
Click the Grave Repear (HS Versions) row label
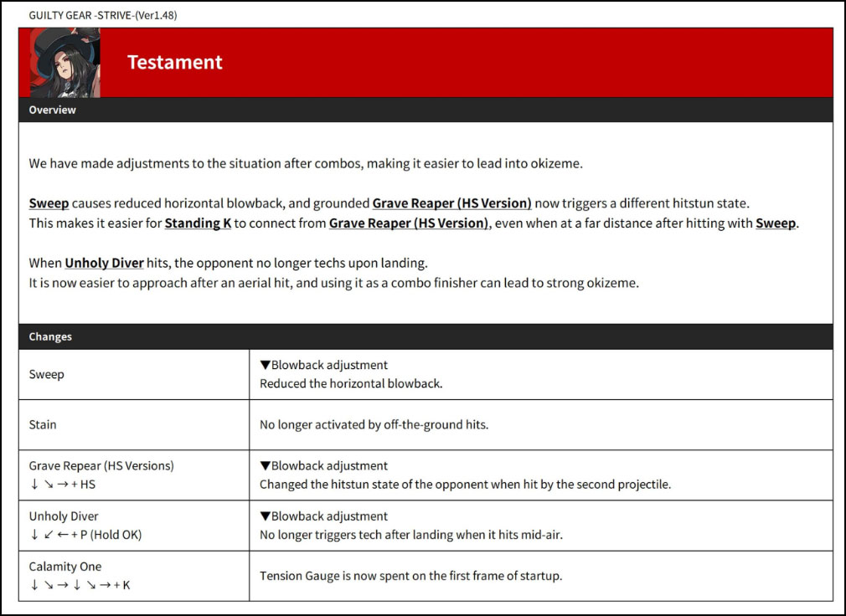point(101,466)
